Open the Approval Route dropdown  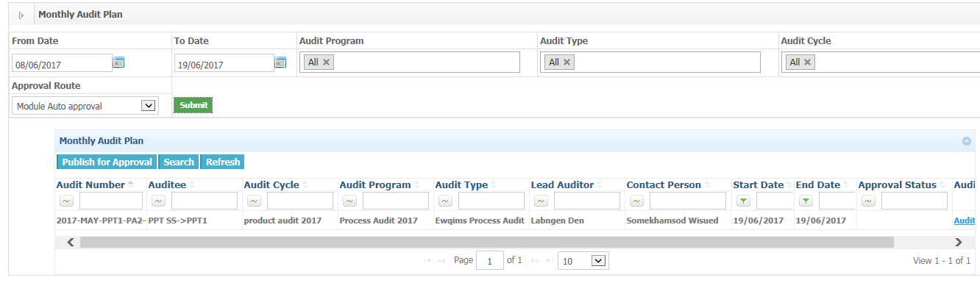(x=85, y=106)
